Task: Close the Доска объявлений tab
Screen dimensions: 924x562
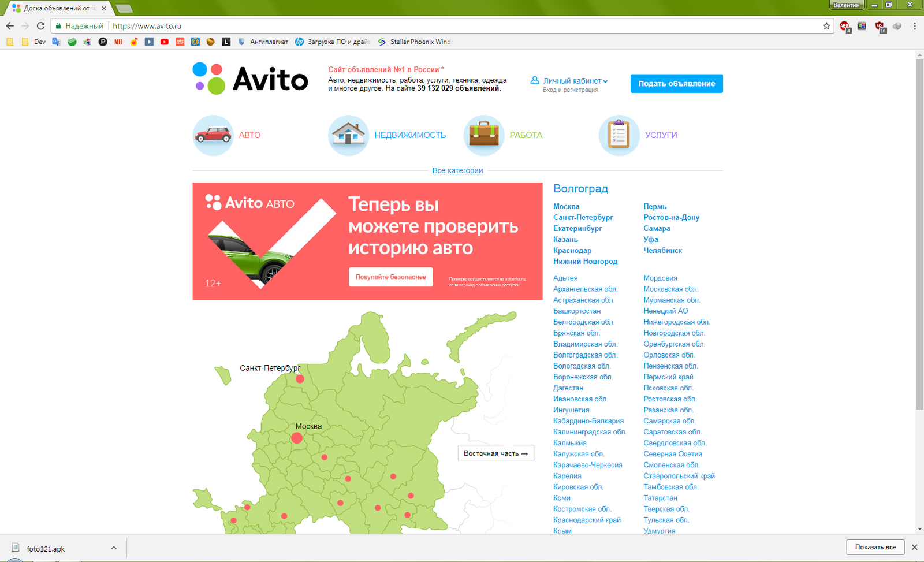Action: [104, 8]
